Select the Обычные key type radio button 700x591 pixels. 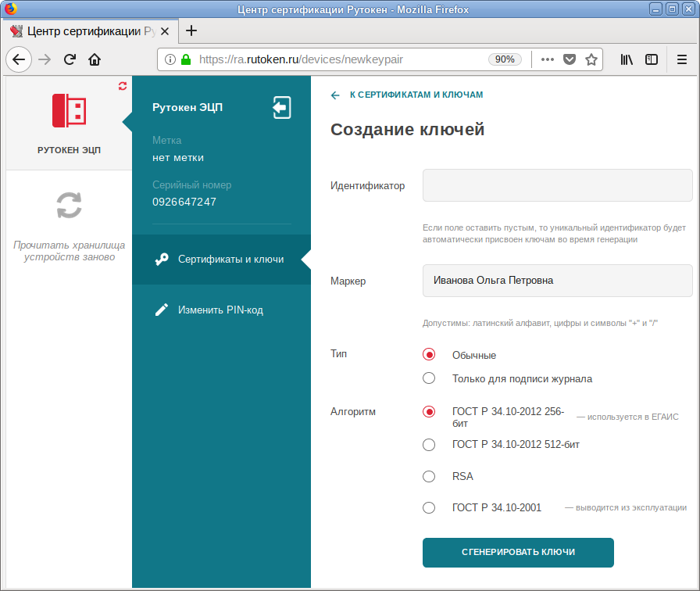tap(429, 355)
